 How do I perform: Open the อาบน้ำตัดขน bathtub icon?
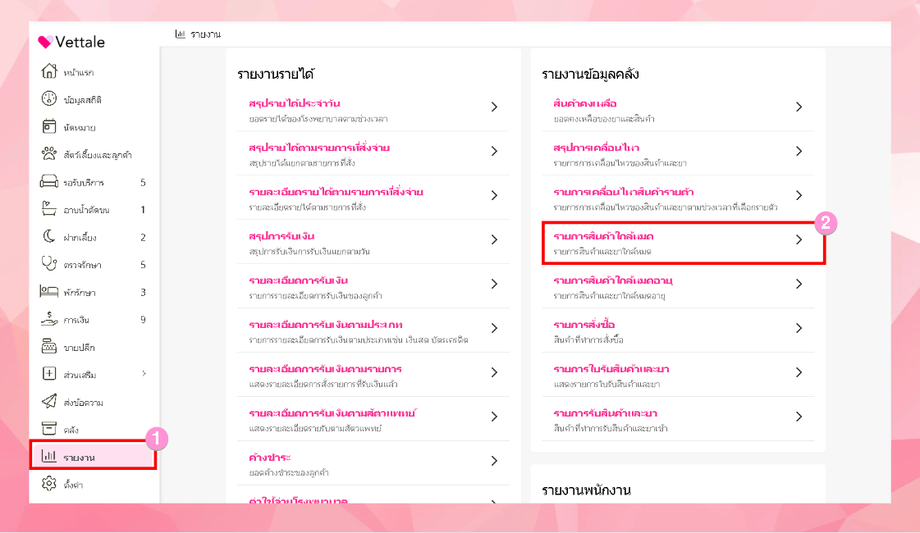49,208
